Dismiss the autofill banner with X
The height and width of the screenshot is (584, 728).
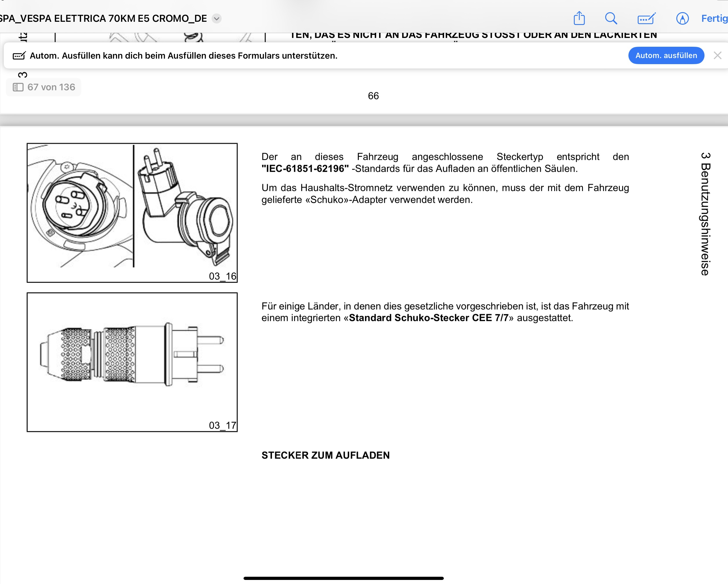[x=718, y=56]
